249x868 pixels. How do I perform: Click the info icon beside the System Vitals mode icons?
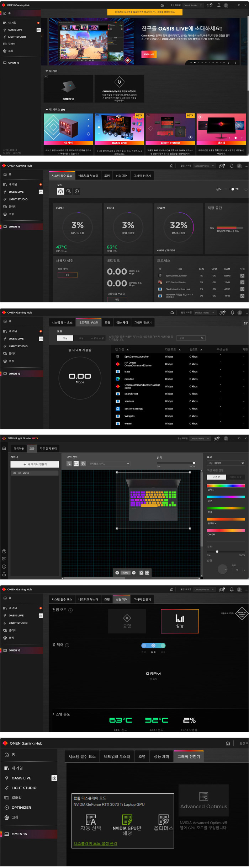(76, 191)
